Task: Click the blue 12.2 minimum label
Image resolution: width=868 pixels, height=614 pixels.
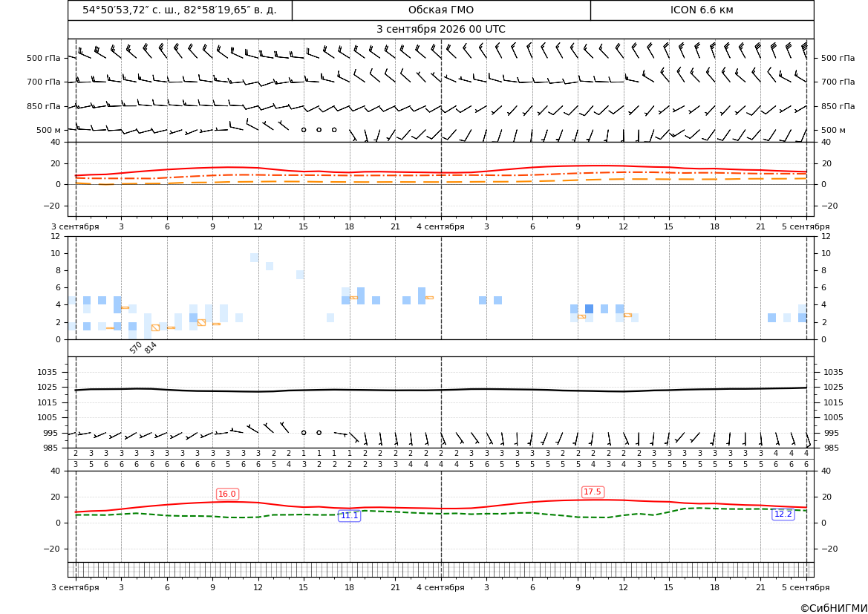Action: pos(783,514)
